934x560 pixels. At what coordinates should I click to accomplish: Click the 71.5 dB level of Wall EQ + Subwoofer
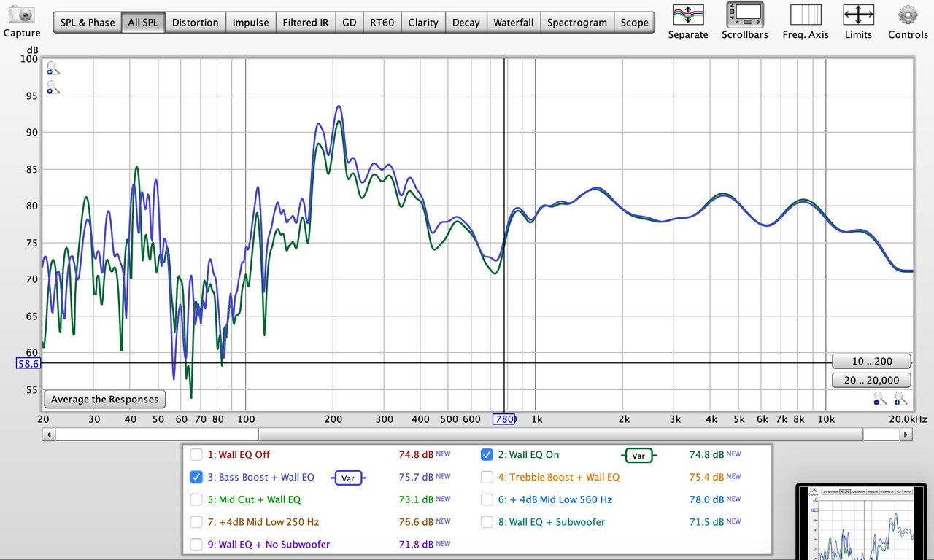pos(707,523)
